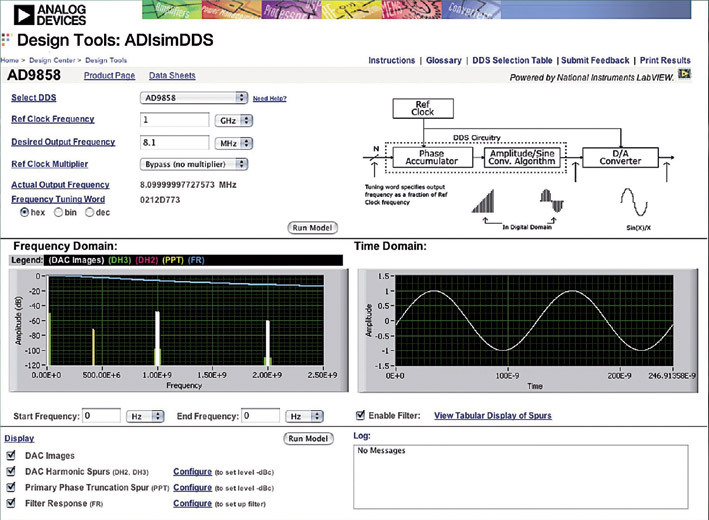
Task: Go to Home breadcrumb
Action: tap(9, 60)
